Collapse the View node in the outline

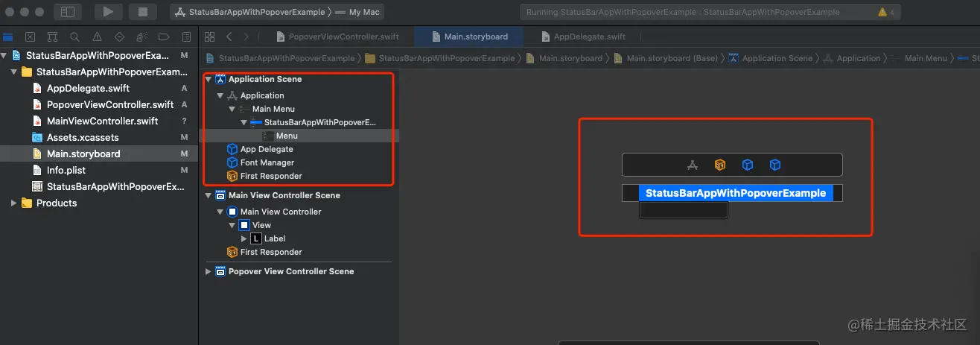point(232,225)
